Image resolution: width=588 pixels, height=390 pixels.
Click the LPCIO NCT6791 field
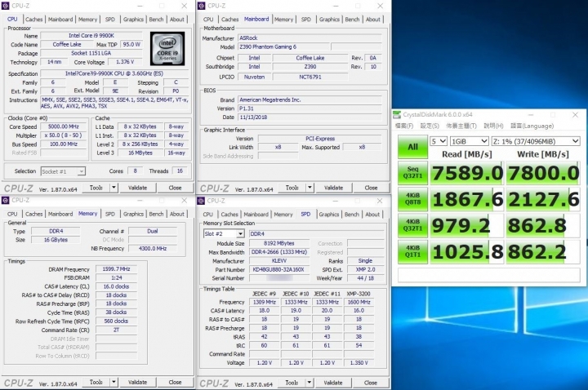coord(310,77)
